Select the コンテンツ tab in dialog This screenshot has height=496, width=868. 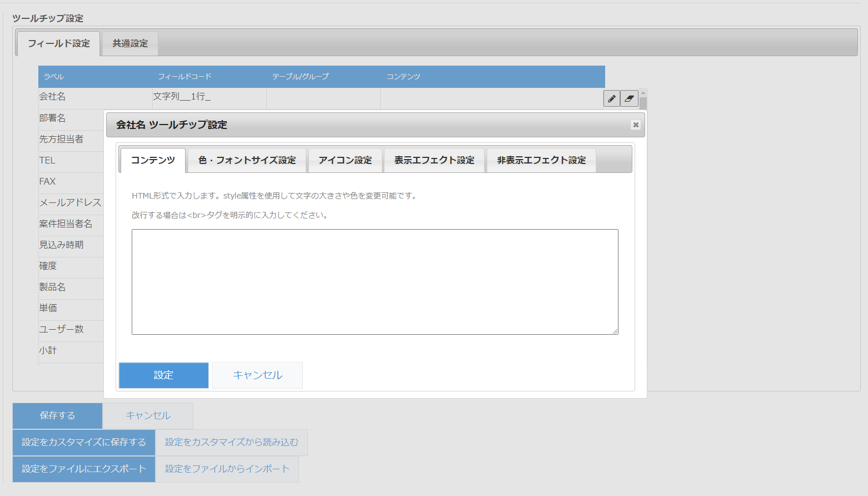[153, 160]
